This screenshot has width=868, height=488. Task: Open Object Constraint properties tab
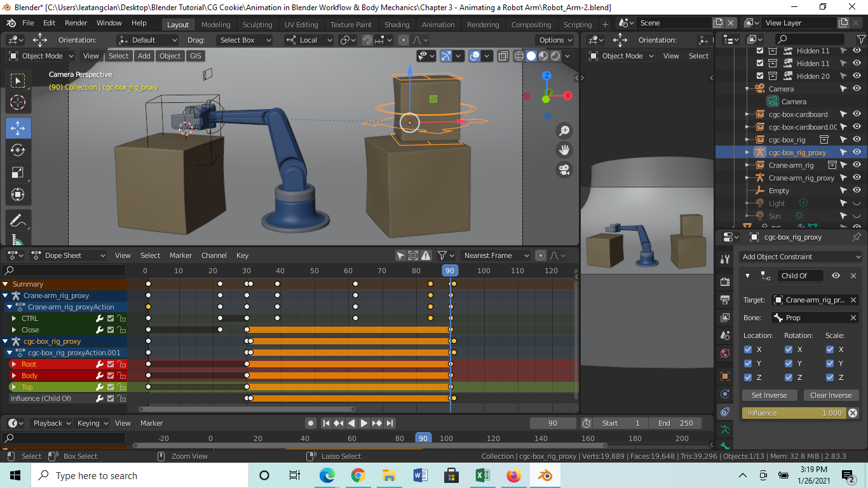coord(725,412)
